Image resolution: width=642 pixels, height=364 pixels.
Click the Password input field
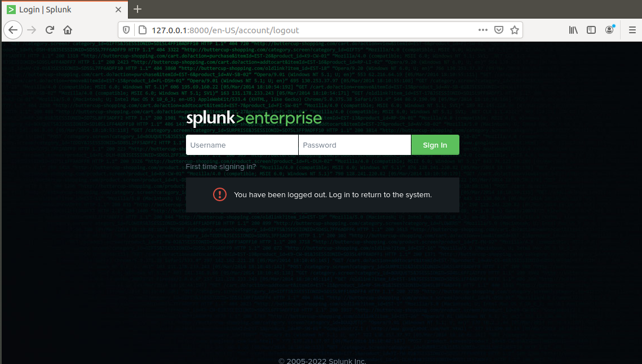point(355,145)
